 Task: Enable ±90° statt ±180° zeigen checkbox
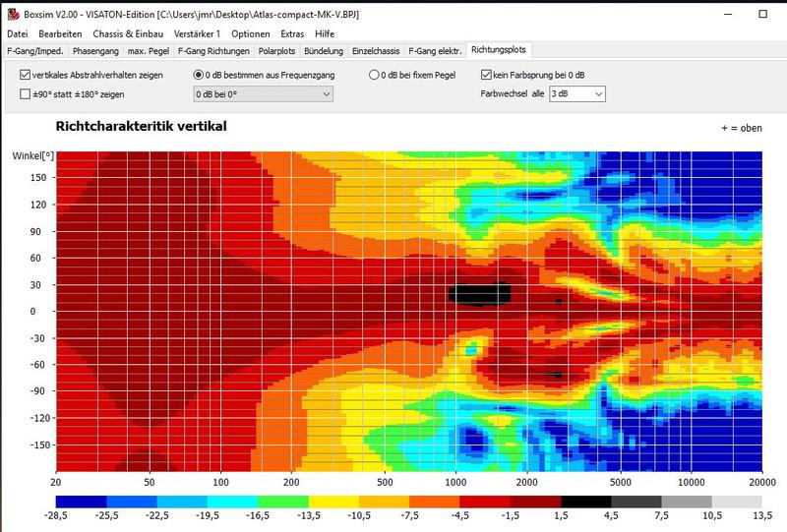26,93
